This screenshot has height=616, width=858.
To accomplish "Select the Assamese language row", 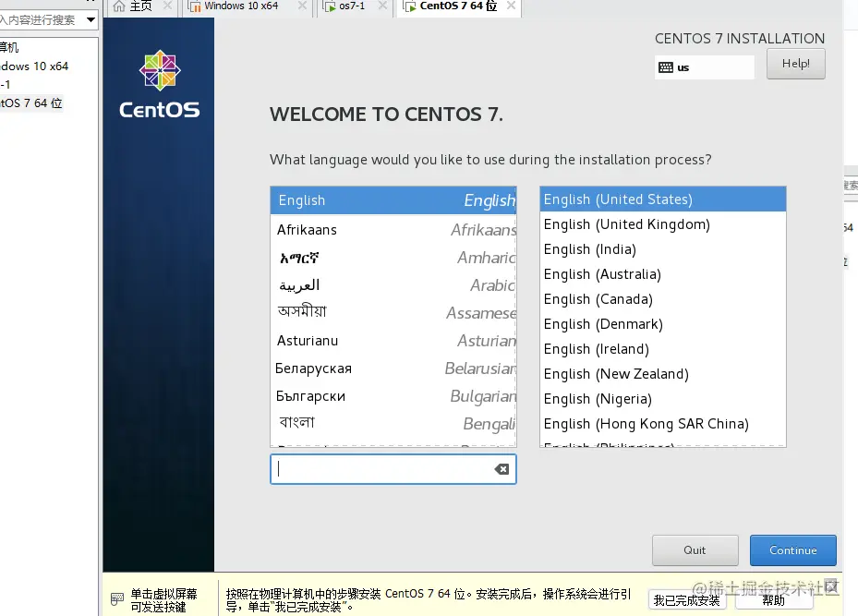I will (393, 312).
